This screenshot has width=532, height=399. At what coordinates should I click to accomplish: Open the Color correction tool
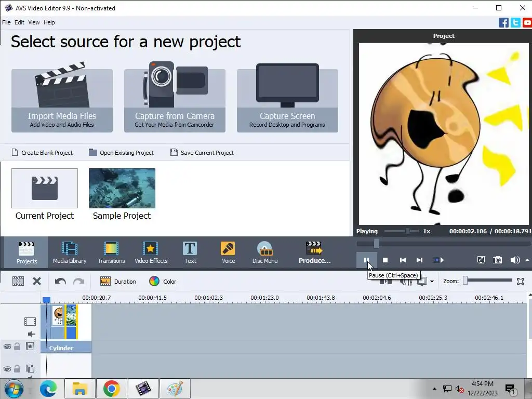(x=163, y=281)
